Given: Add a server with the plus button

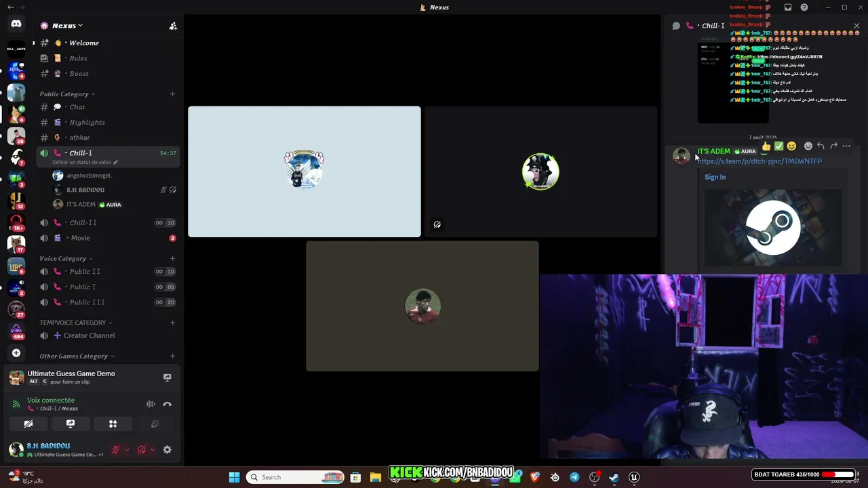Looking at the screenshot, I should point(16,352).
